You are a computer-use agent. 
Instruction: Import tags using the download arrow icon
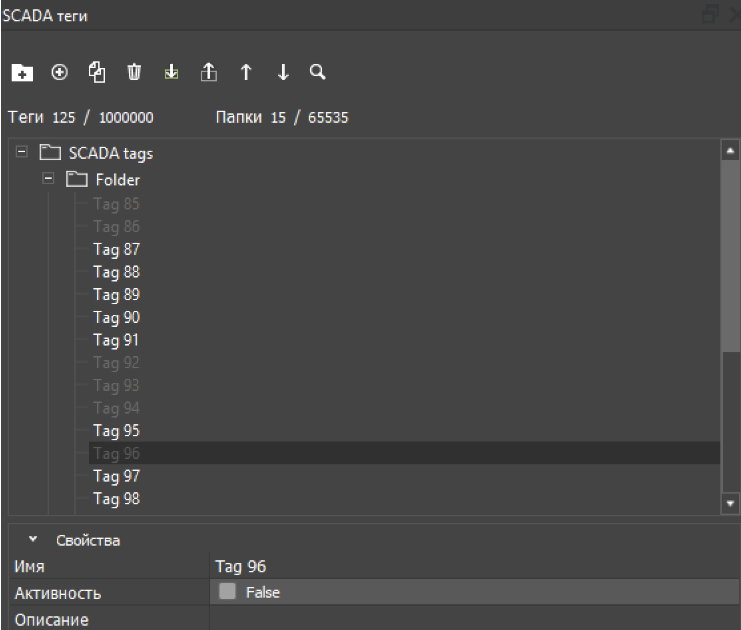(x=172, y=72)
